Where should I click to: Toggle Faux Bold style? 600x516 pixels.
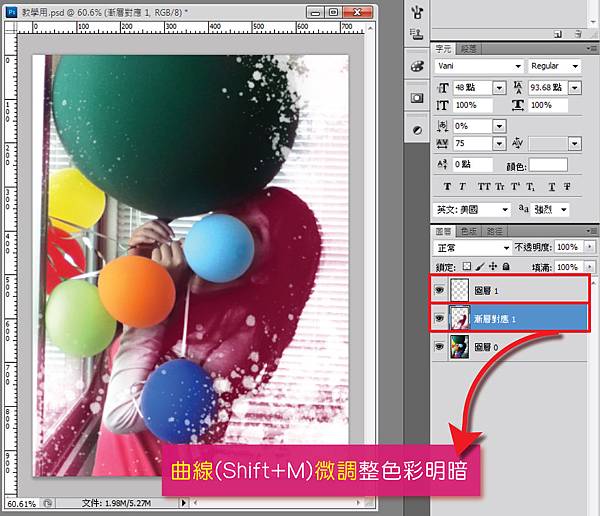pos(447,186)
